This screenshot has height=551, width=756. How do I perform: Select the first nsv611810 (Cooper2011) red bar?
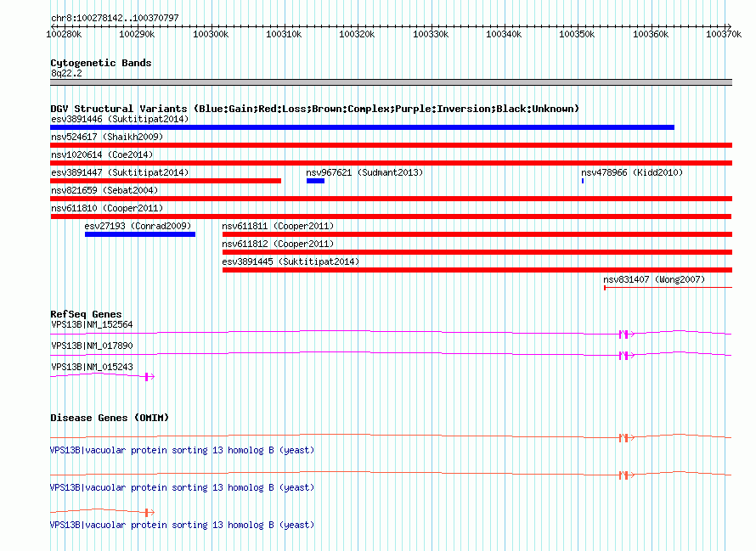[x=391, y=216]
